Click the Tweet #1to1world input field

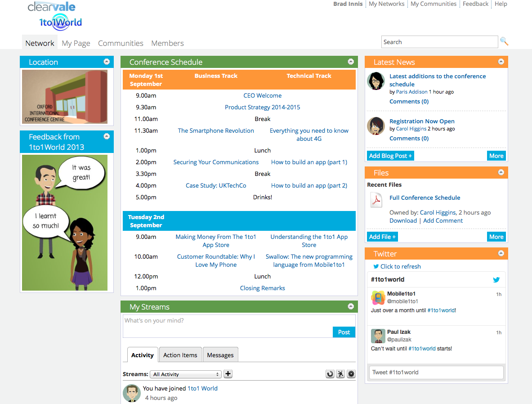[436, 372]
